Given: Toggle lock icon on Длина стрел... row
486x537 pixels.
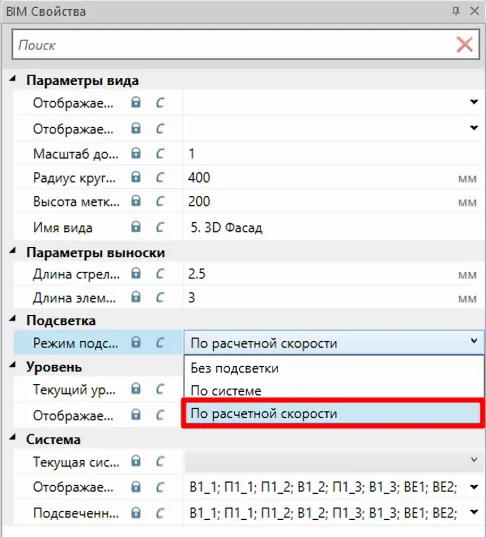Looking at the screenshot, I should click(136, 273).
